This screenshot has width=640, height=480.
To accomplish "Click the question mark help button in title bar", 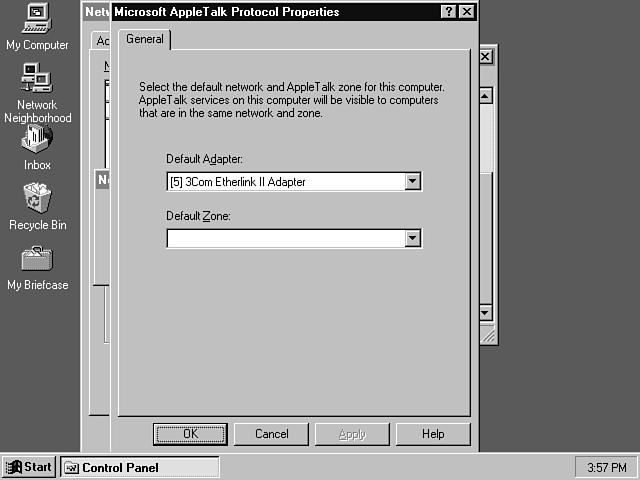I will click(x=449, y=12).
